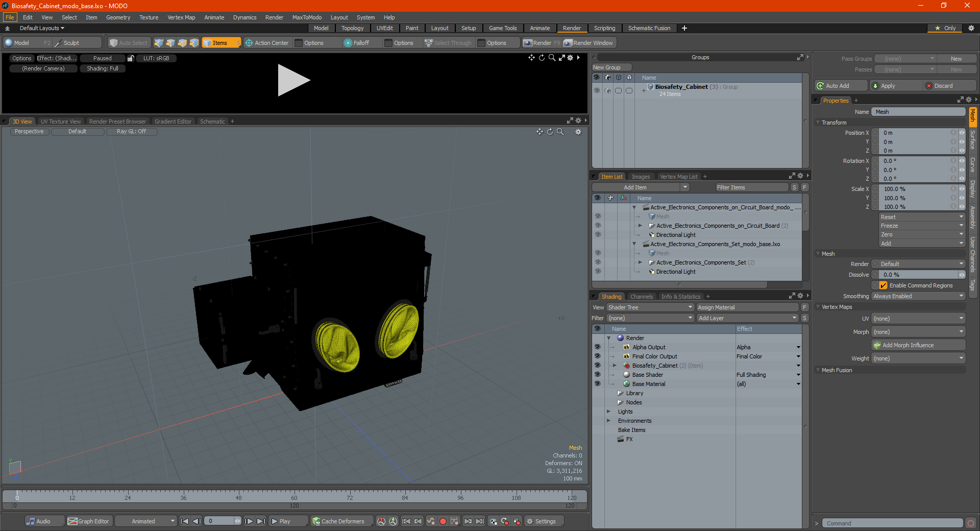This screenshot has height=531, width=980.
Task: Open the Geometry menu
Action: 118,17
